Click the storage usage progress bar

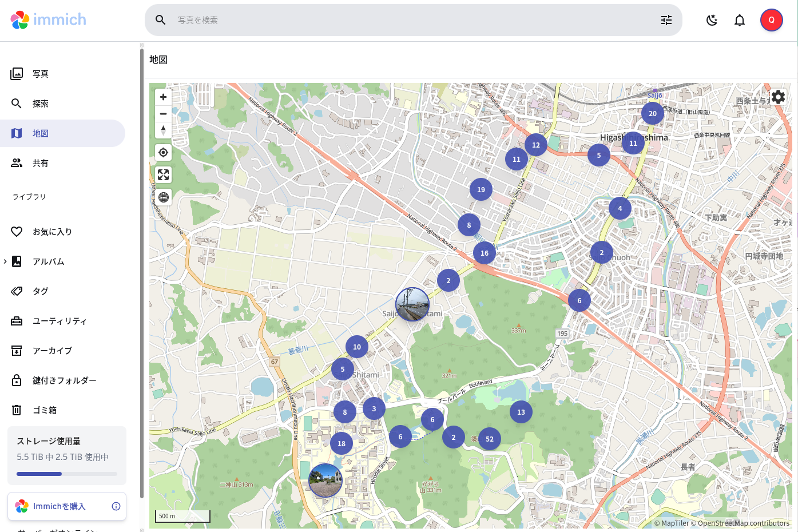[66, 474]
